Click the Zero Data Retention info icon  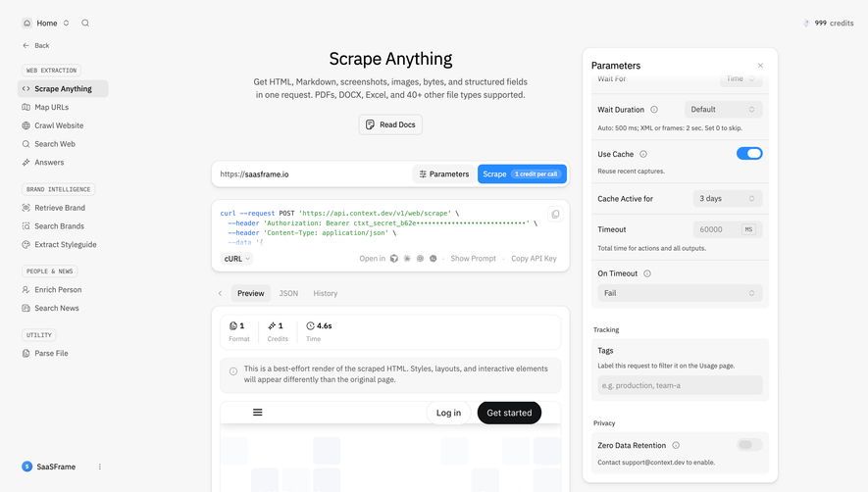click(x=676, y=446)
